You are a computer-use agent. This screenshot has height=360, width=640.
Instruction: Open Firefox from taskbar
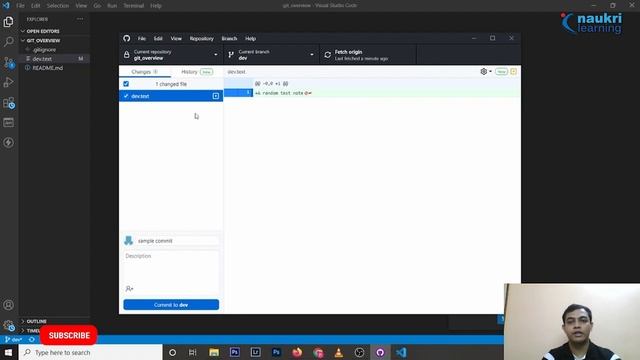coord(297,352)
